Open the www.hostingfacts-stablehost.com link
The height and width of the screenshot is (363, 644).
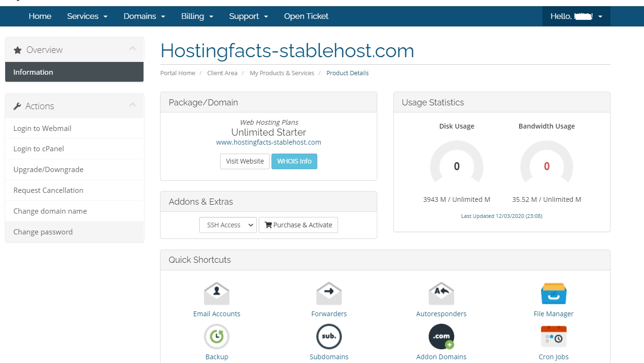coord(269,142)
